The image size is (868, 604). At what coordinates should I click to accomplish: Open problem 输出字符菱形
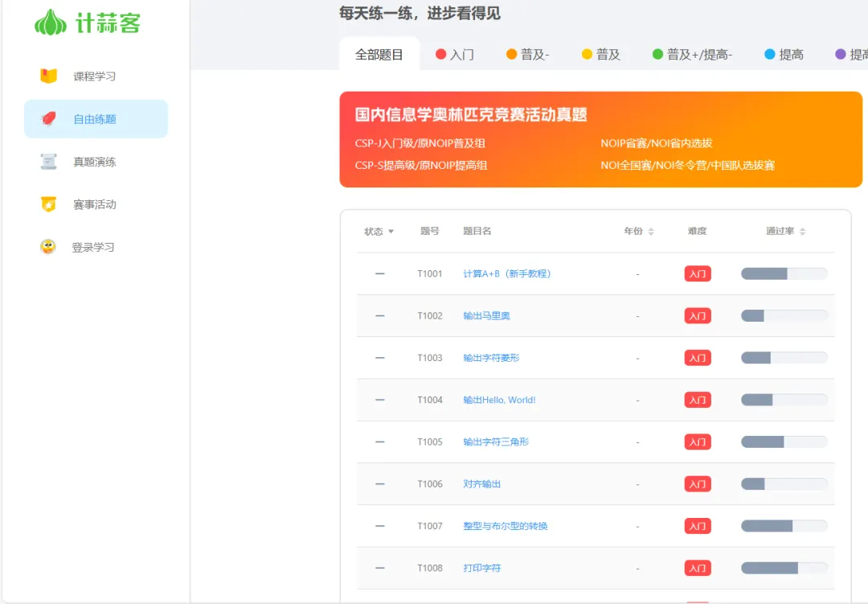click(491, 358)
